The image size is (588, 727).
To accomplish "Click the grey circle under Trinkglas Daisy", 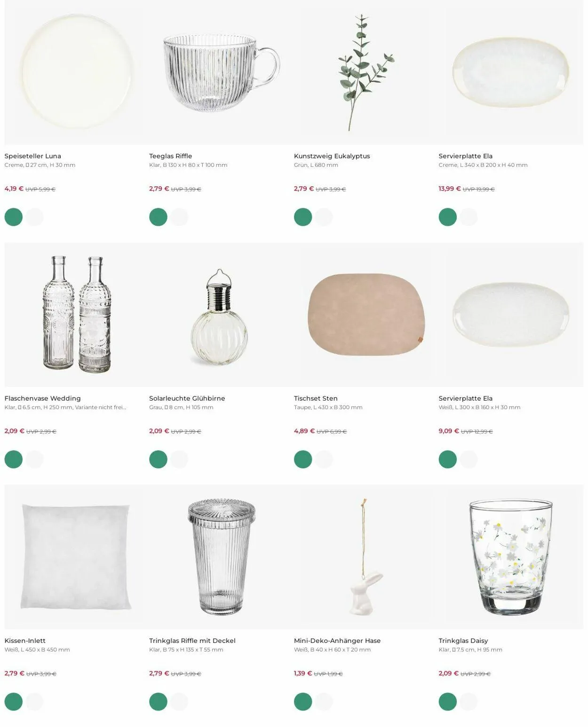I will coord(469,702).
